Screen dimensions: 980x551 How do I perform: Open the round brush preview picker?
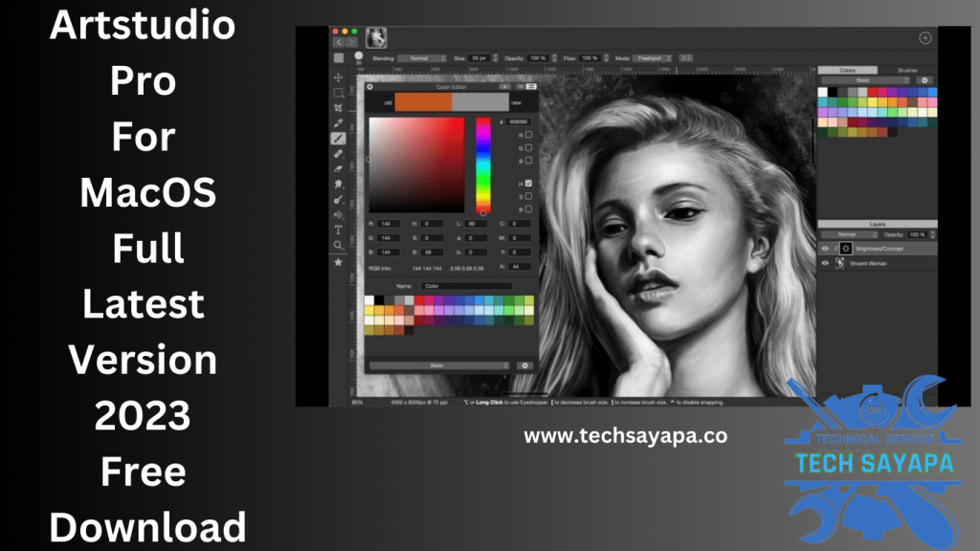click(x=359, y=56)
